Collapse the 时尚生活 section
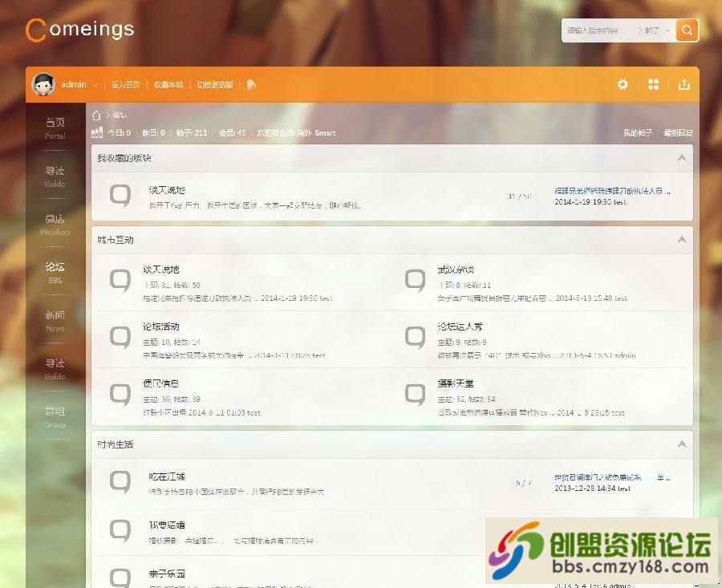This screenshot has height=588, width=722. tap(682, 444)
